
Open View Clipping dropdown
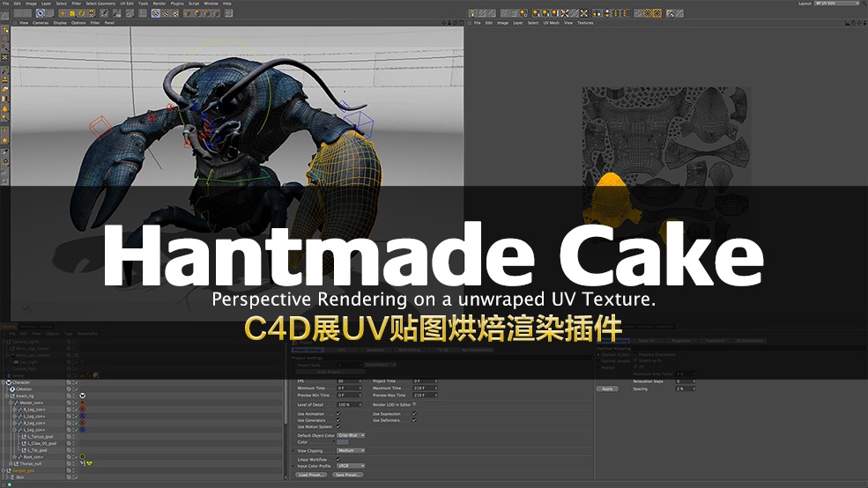coord(351,450)
